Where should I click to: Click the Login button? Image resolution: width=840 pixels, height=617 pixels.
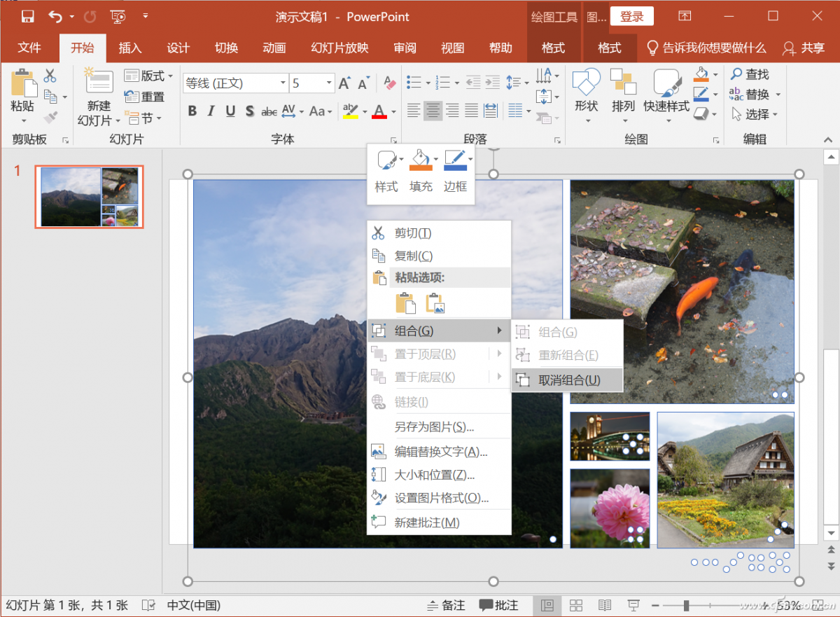tap(632, 16)
